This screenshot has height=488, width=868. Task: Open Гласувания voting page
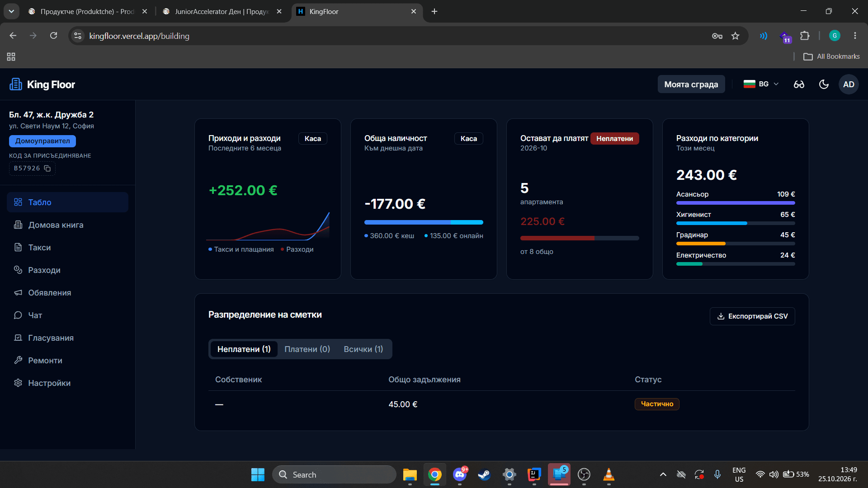[67, 338]
